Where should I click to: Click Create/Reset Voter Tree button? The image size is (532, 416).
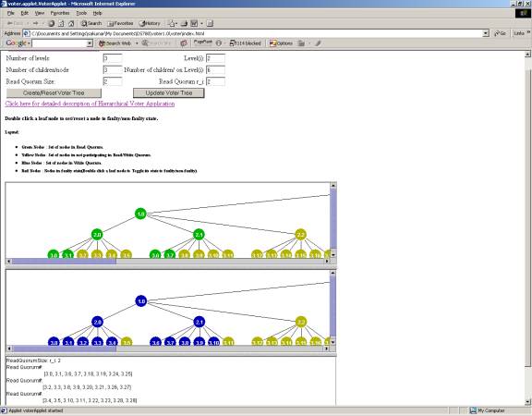click(54, 93)
